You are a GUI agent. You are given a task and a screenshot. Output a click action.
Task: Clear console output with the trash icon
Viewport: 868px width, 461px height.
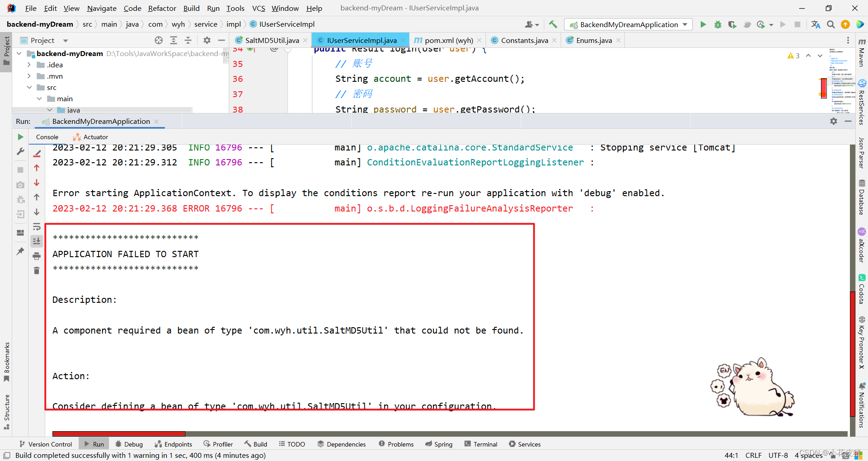click(37, 270)
